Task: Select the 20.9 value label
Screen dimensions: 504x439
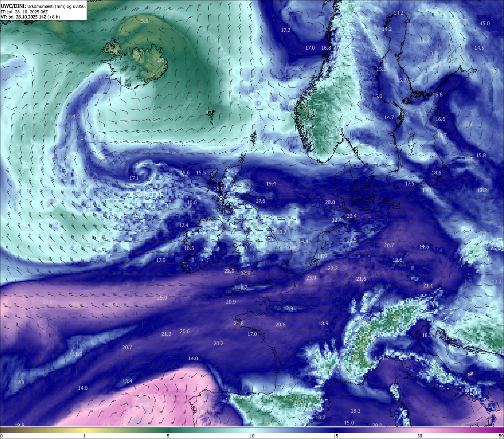Action: coord(231,302)
